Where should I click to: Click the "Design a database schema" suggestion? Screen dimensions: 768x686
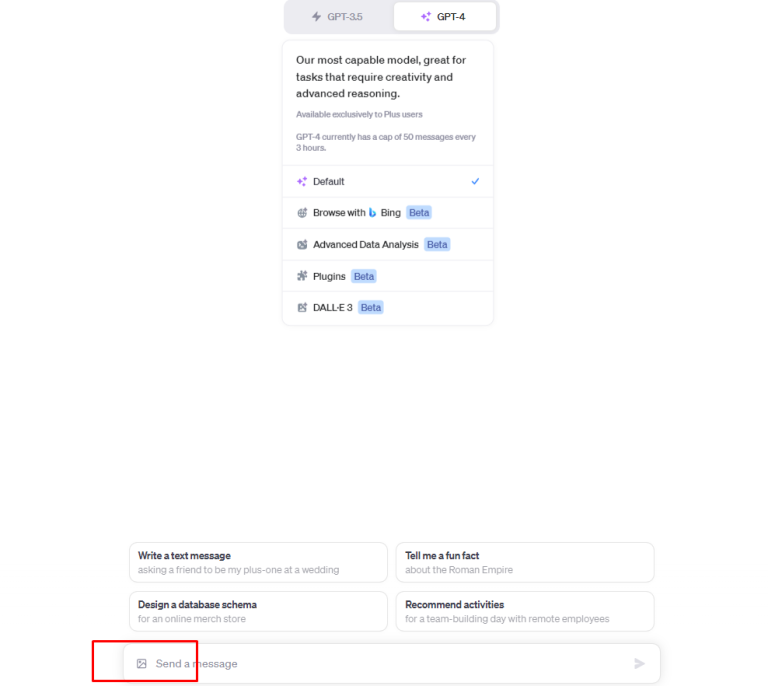(x=258, y=612)
